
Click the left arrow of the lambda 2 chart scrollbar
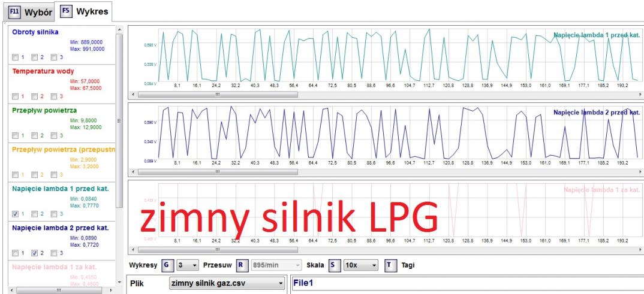[x=133, y=172]
